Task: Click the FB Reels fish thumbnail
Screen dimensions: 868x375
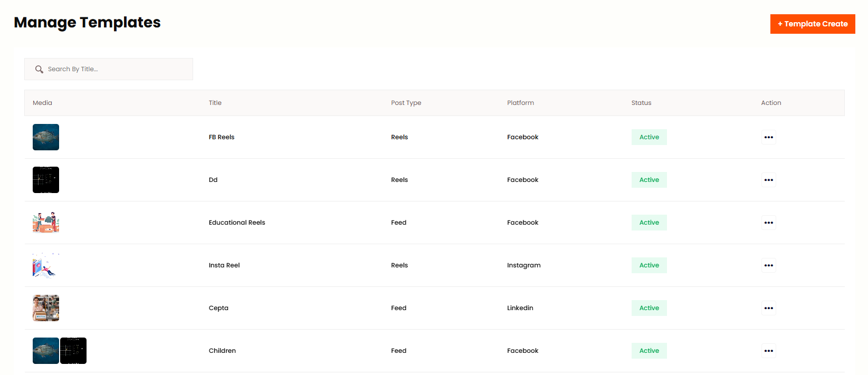Action: point(46,137)
